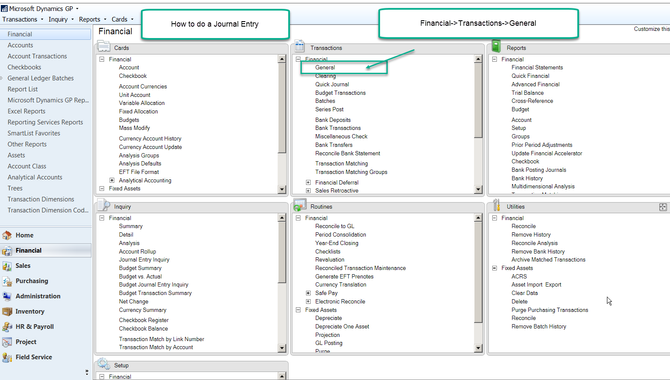Select Excel Reports in navigation list
Screen dimensions: 670x380
point(26,111)
